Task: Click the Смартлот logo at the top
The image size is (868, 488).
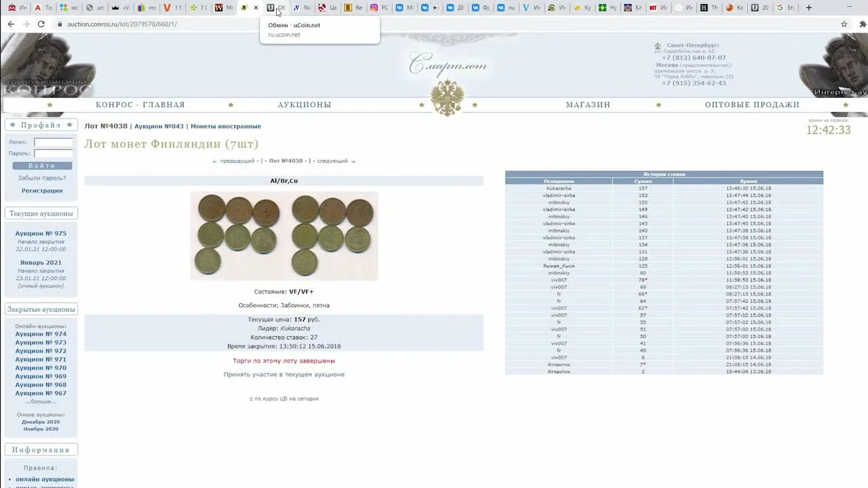Action: tap(448, 64)
